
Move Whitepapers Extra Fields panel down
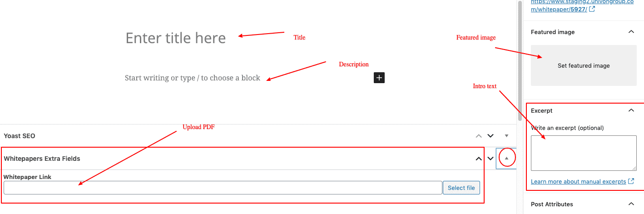(490, 159)
